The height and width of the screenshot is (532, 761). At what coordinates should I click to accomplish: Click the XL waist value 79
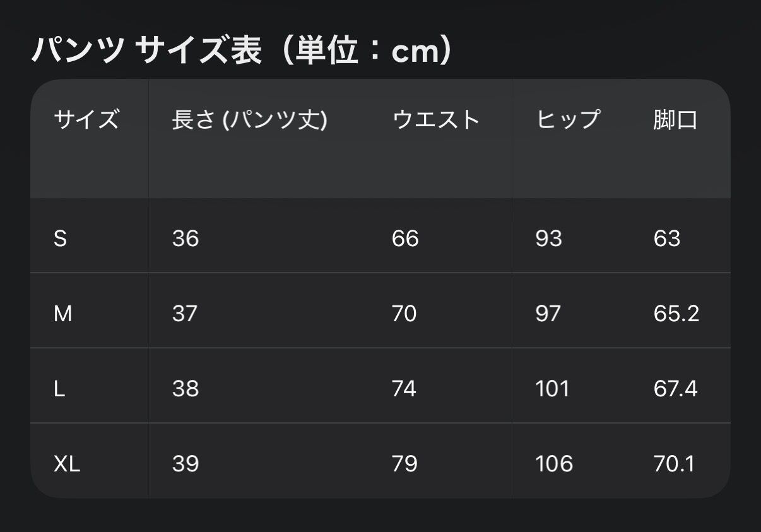pyautogui.click(x=404, y=464)
